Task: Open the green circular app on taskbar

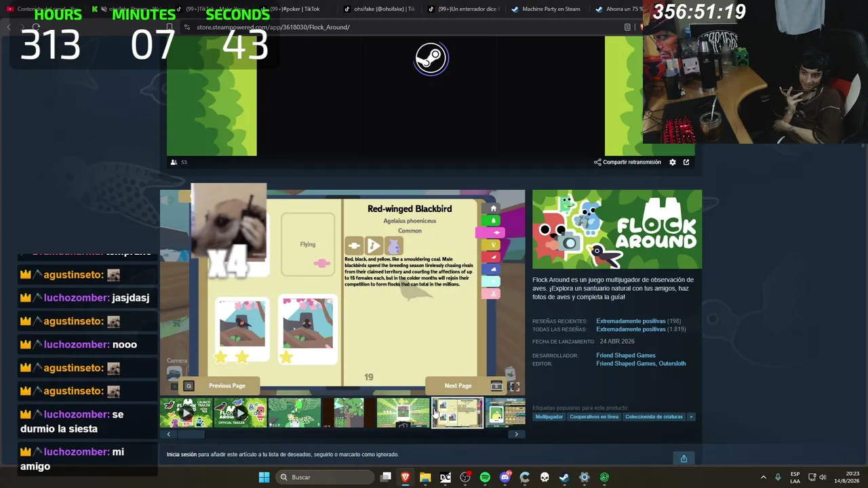Action: (604, 477)
